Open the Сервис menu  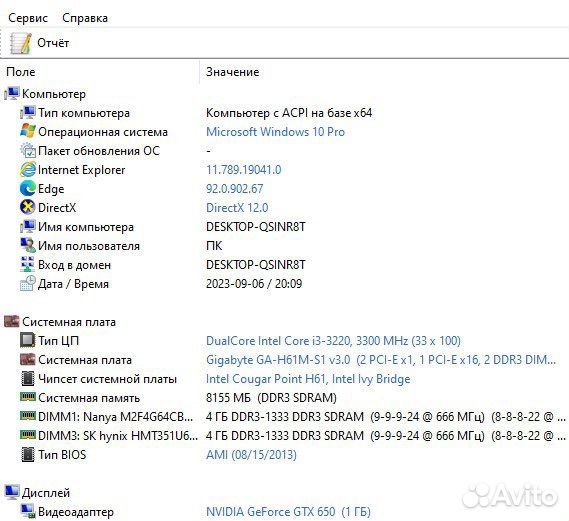pos(28,18)
